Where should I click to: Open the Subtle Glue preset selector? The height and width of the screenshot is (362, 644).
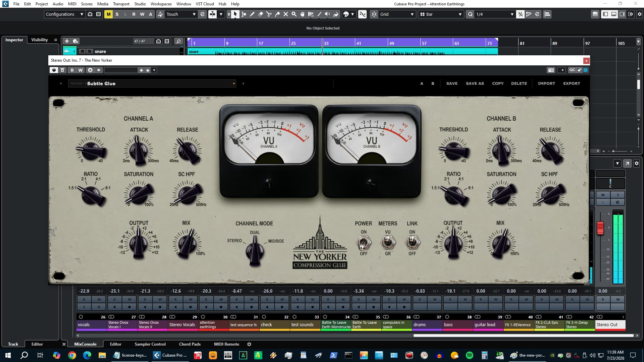tap(152, 83)
